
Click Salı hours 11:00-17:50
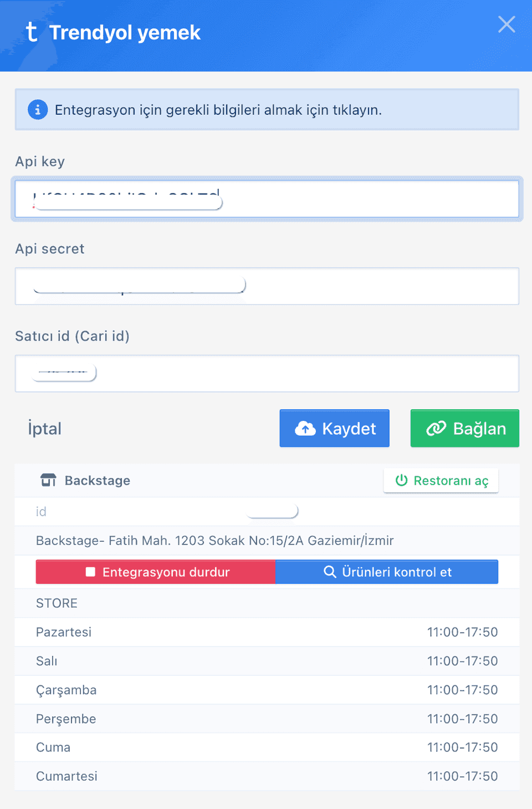463,661
